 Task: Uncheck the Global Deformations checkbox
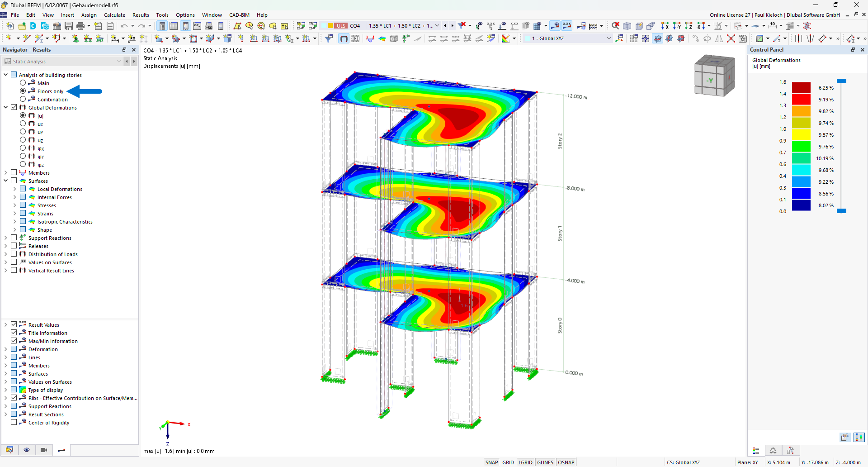(14, 107)
